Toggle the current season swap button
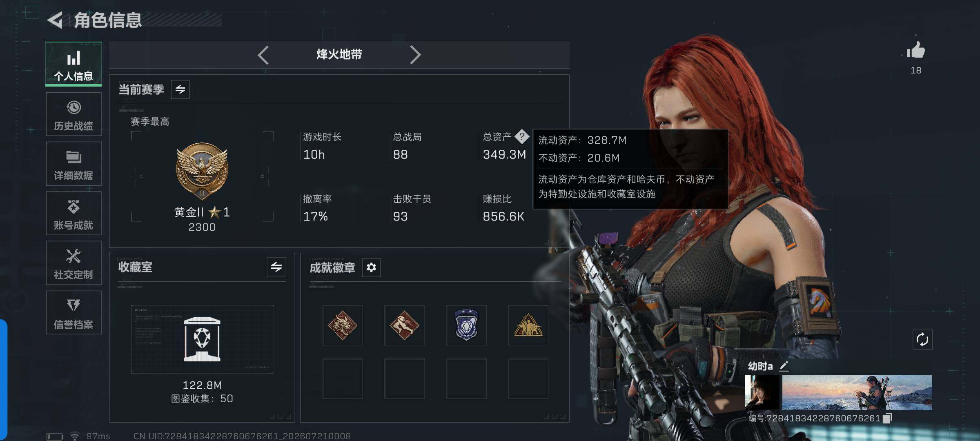The height and width of the screenshot is (441, 980). tap(180, 89)
